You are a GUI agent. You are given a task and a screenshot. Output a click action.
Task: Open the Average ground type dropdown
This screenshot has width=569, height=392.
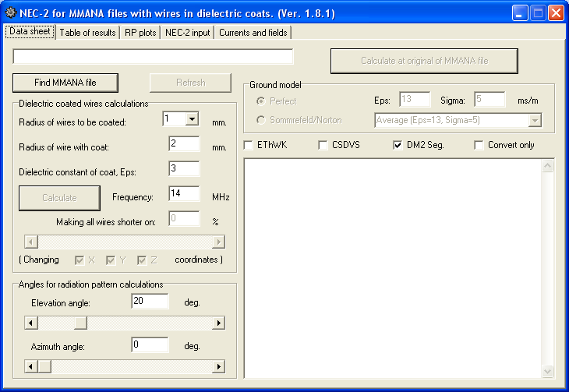[x=535, y=121]
